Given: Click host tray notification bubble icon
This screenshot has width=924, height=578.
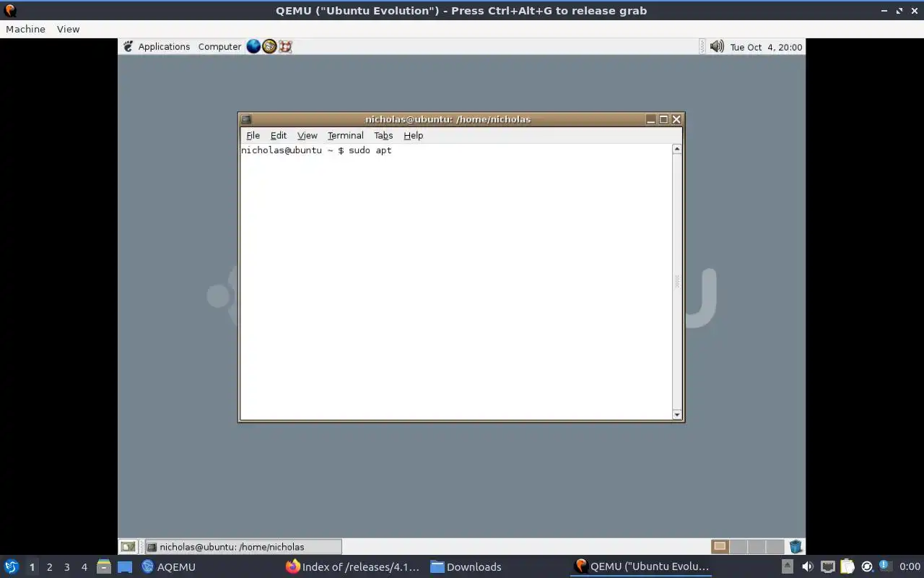Looking at the screenshot, I should coord(885,566).
